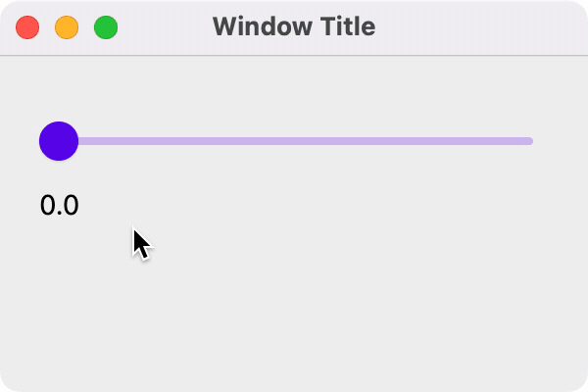The height and width of the screenshot is (392, 588).
Task: Click blank space above the slider track center
Action: tap(294, 93)
